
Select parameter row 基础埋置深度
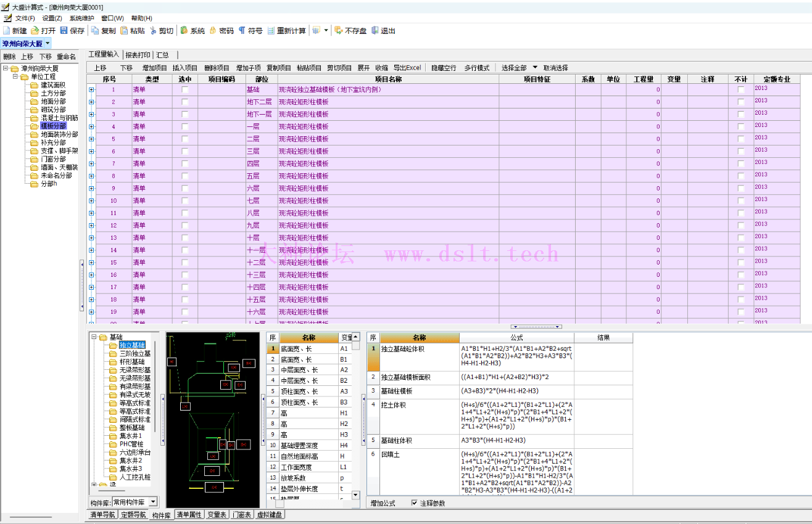click(x=309, y=445)
